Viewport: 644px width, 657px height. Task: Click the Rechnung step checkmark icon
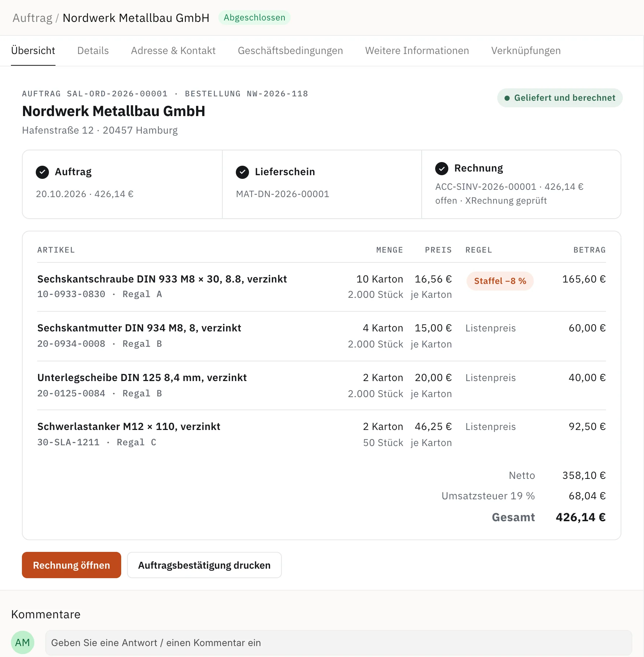(442, 168)
